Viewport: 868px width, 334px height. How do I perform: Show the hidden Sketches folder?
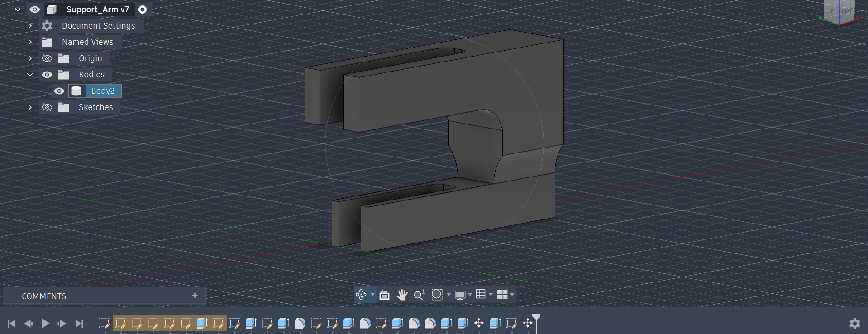pos(47,107)
